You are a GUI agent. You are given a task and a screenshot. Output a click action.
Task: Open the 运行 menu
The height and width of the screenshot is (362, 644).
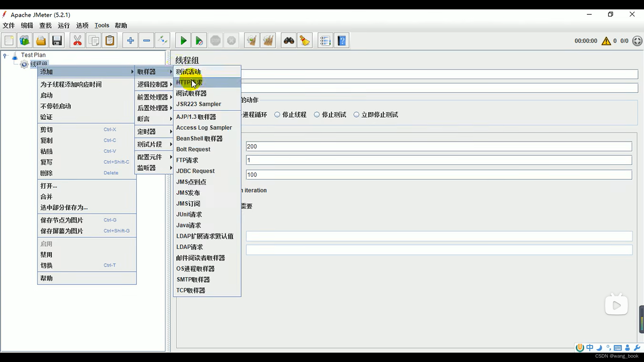tap(64, 25)
